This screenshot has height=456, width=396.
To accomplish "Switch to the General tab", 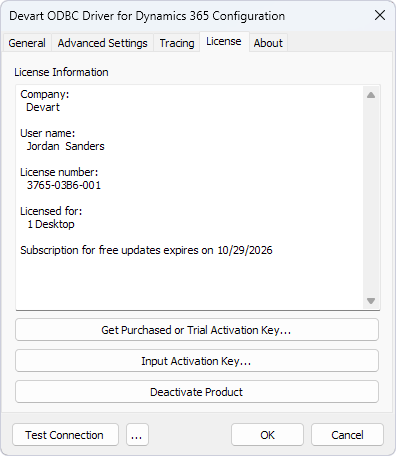I will (x=27, y=43).
